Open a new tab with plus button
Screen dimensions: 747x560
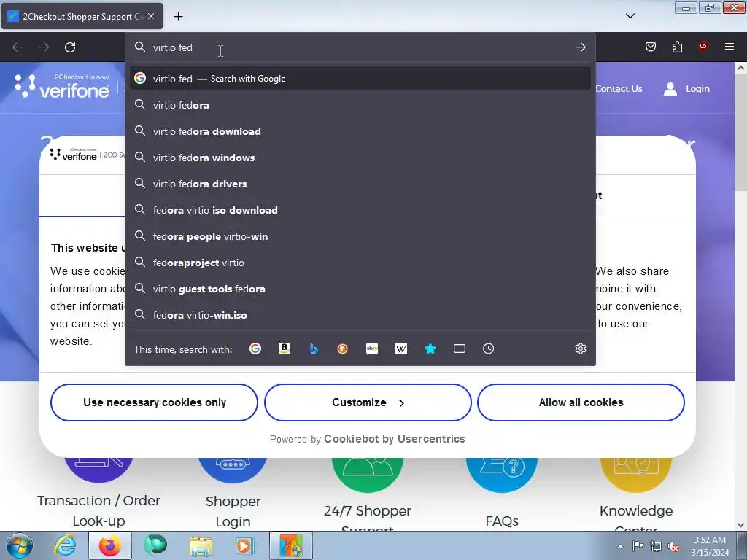pos(178,17)
